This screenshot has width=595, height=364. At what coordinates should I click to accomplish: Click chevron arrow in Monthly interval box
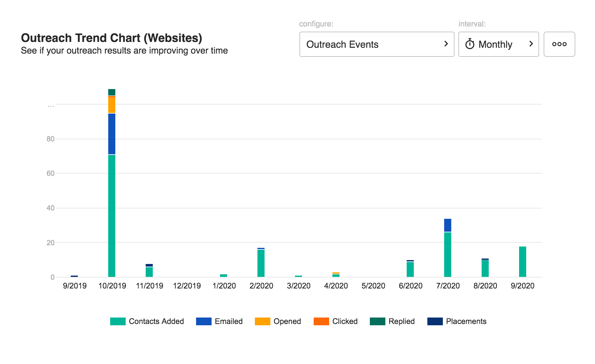[x=531, y=44]
